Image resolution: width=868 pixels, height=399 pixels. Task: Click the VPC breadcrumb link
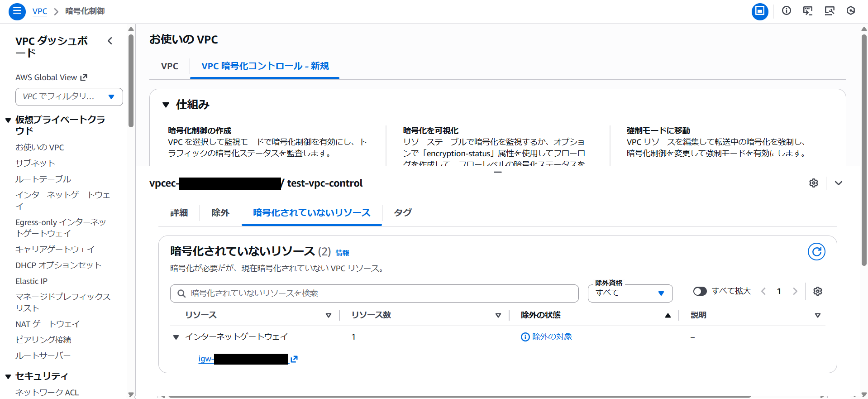40,11
